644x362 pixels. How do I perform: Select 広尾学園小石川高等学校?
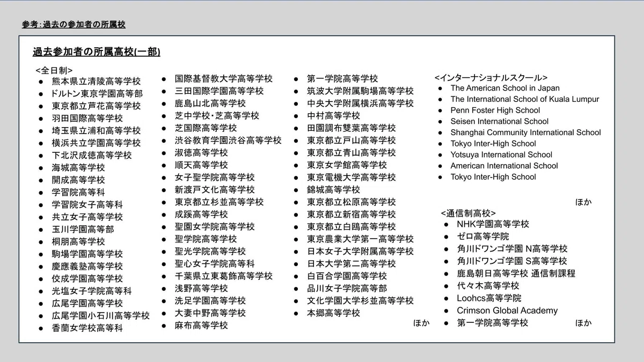[x=101, y=316]
